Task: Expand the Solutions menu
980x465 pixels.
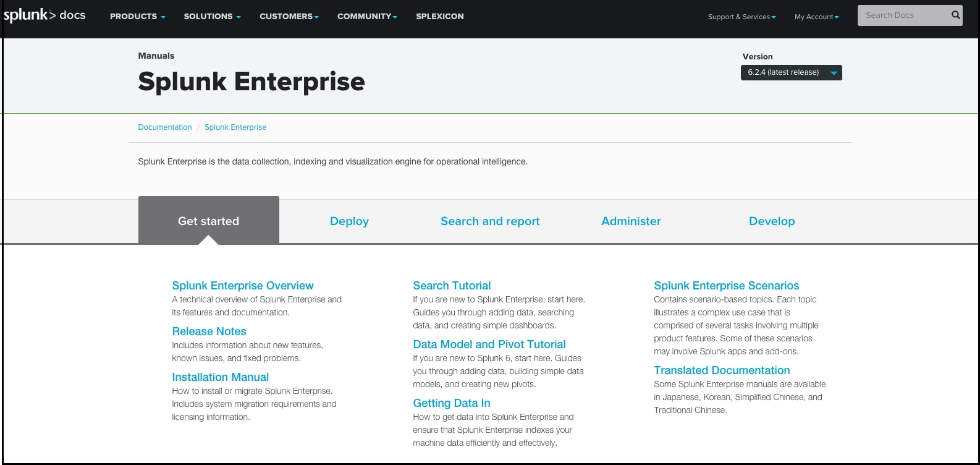Action: [x=212, y=17]
